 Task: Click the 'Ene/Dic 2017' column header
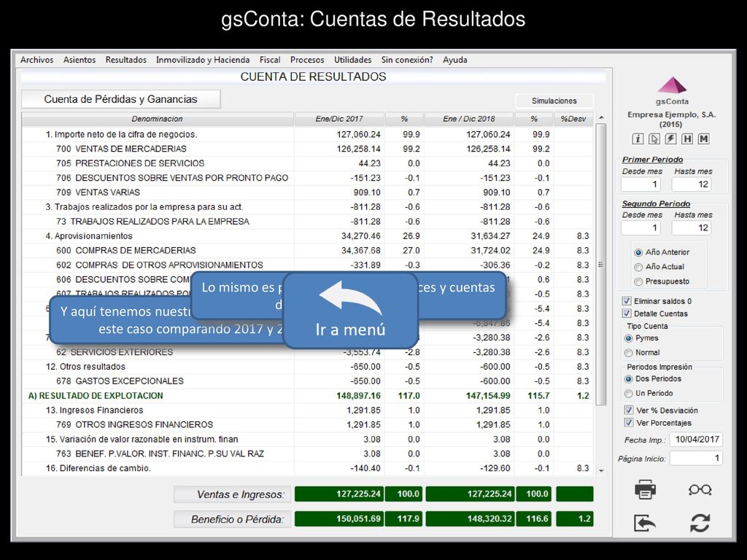tap(339, 119)
